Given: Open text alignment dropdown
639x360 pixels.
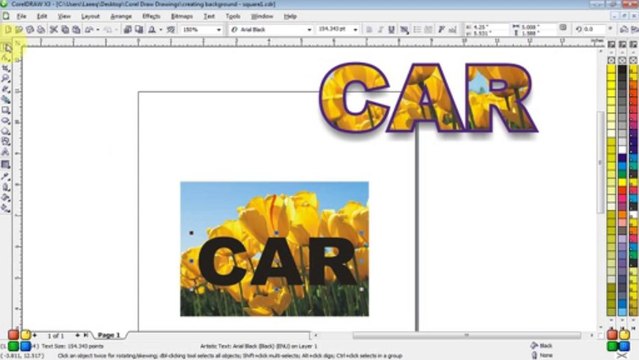Looking at the screenshot, I should point(404,30).
